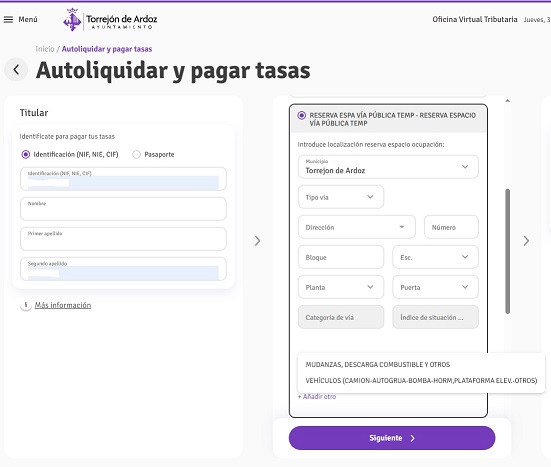Click Oficina Virtual Tributaria header text

pos(475,19)
